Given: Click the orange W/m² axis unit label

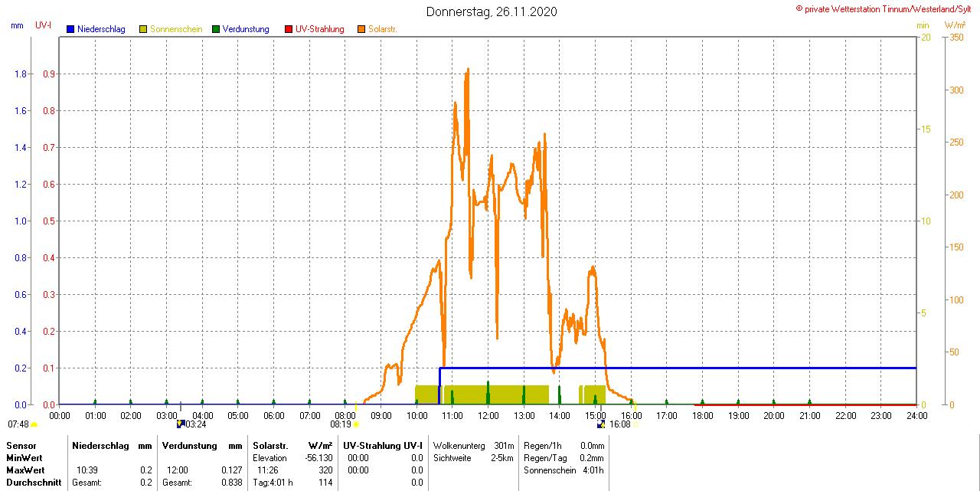Looking at the screenshot, I should click(x=955, y=25).
